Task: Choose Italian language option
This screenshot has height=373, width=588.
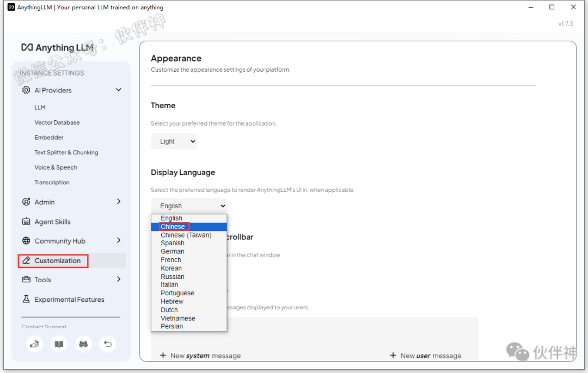Action: click(x=189, y=284)
